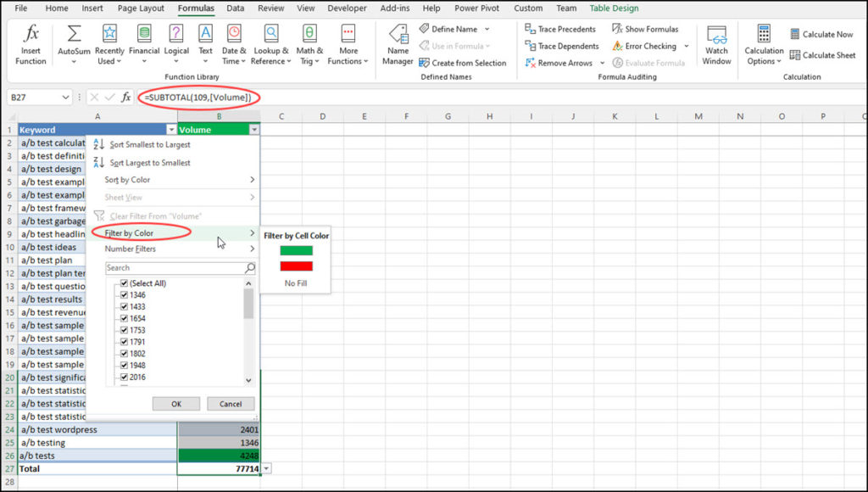
Task: Toggle the 1791 filter checkbox
Action: tap(125, 342)
